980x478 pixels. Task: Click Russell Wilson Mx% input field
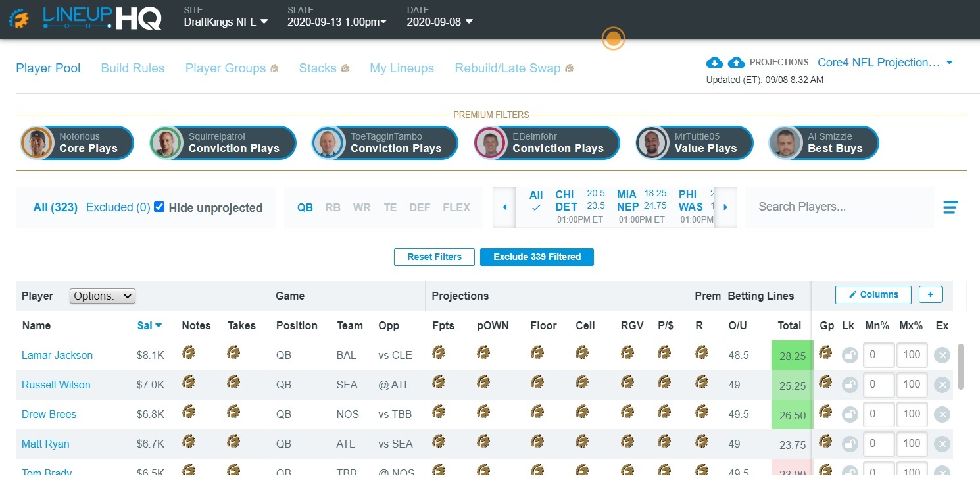(912, 385)
